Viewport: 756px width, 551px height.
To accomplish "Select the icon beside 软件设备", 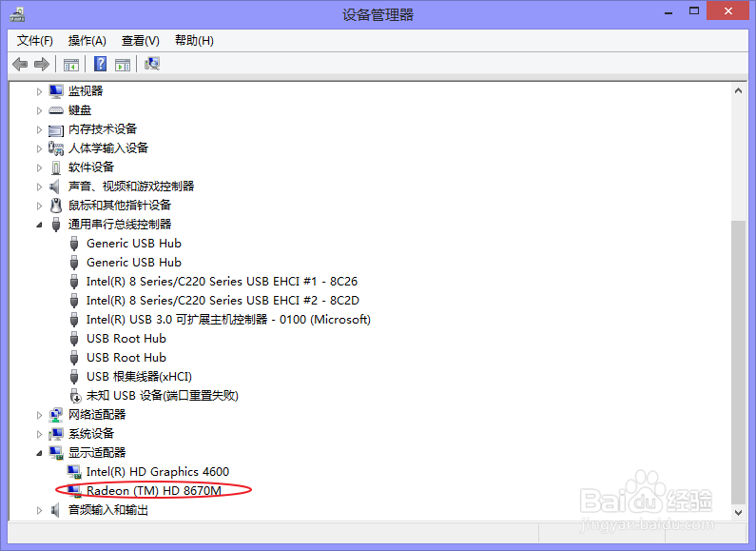I will pos(56,167).
